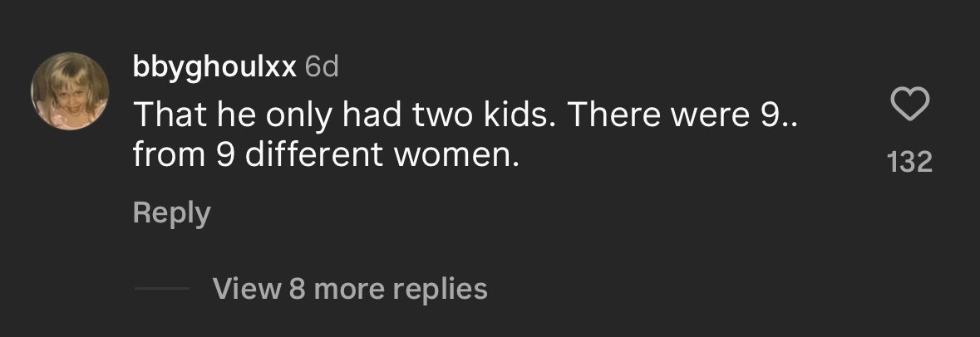Show the 8 hidden replies
980x337 pixels.
pyautogui.click(x=350, y=288)
